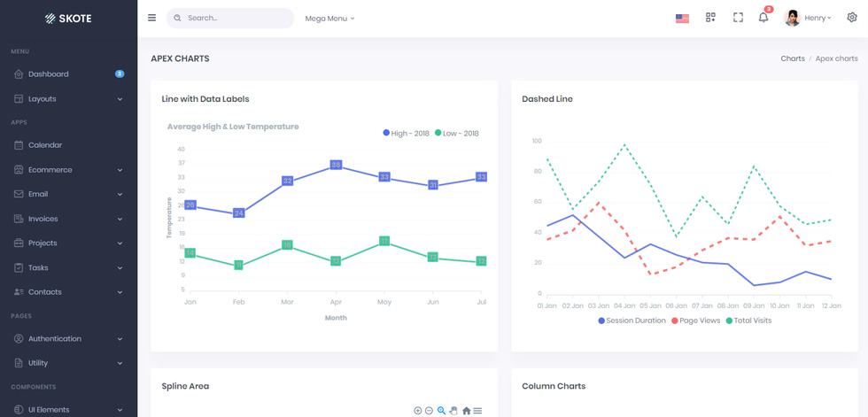Click the "Average High & Low Temperature" title
The image size is (868, 417).
coord(233,127)
